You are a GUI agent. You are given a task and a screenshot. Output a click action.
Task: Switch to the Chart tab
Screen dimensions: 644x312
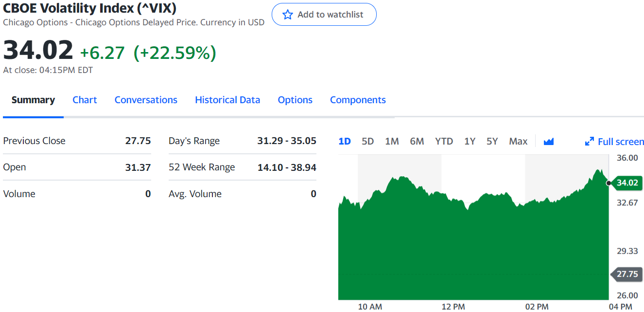tap(85, 100)
